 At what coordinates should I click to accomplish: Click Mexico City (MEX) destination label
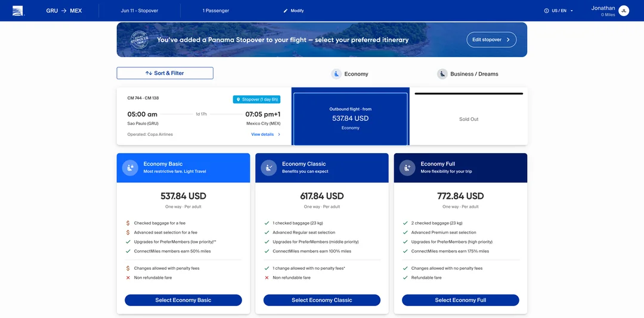[264, 123]
